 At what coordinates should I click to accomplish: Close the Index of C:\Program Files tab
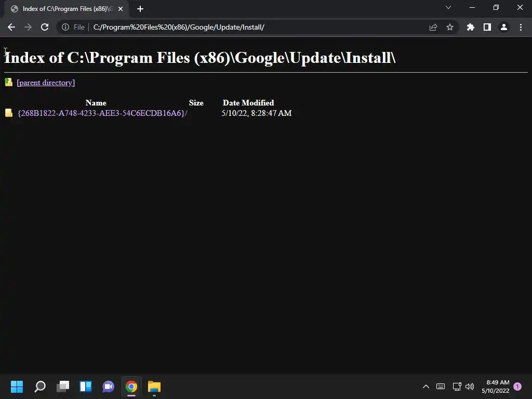click(x=121, y=9)
